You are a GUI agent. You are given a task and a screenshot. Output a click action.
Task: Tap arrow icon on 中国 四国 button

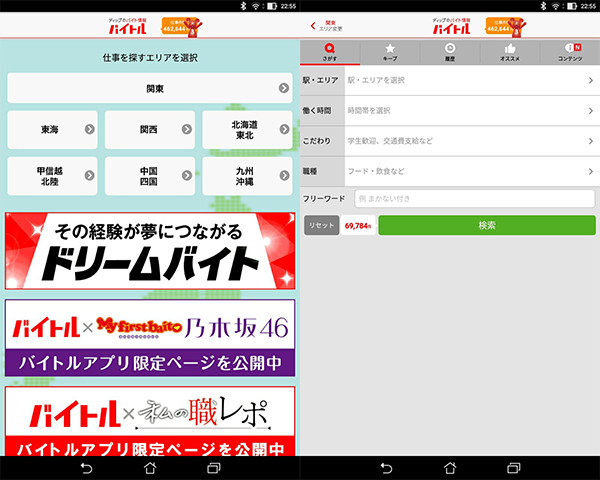[x=187, y=175]
